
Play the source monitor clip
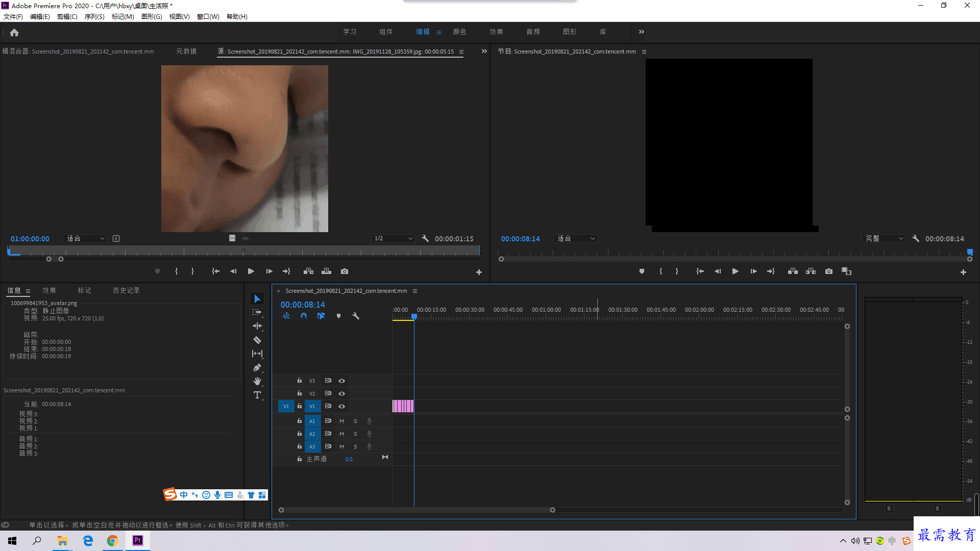251,271
